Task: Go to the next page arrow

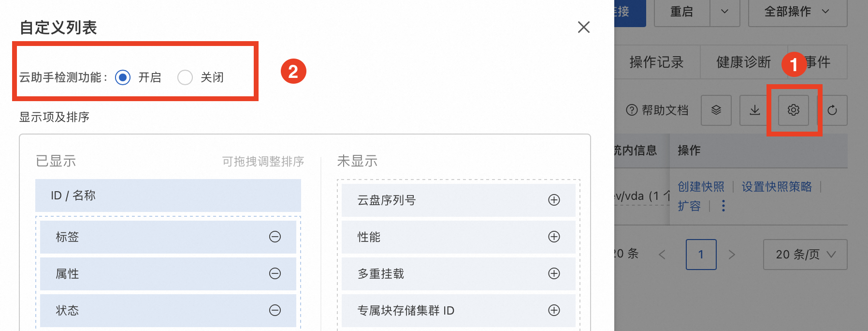Action: [732, 255]
